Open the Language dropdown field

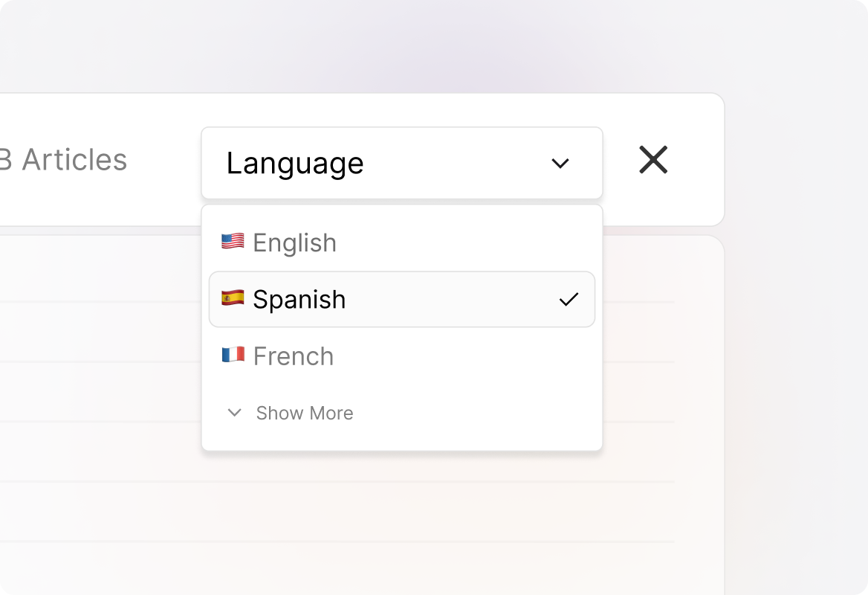pyautogui.click(x=401, y=164)
